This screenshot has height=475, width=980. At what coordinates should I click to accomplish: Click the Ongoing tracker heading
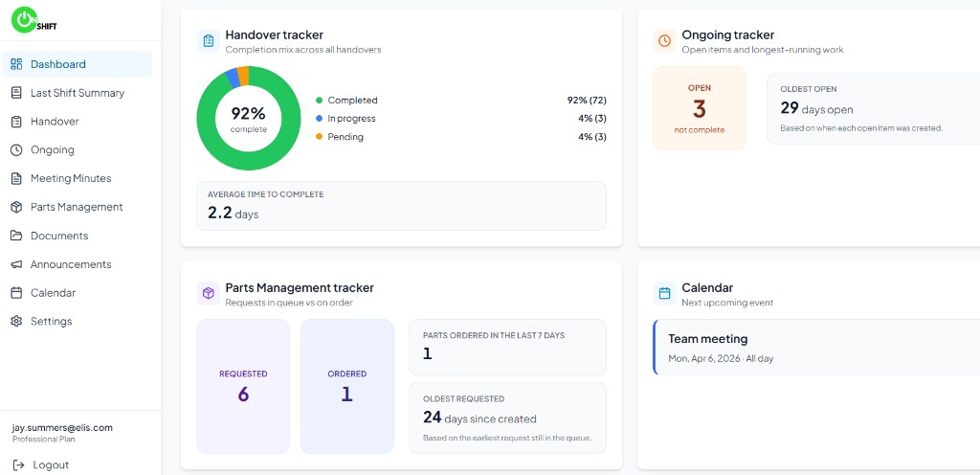[x=728, y=35]
